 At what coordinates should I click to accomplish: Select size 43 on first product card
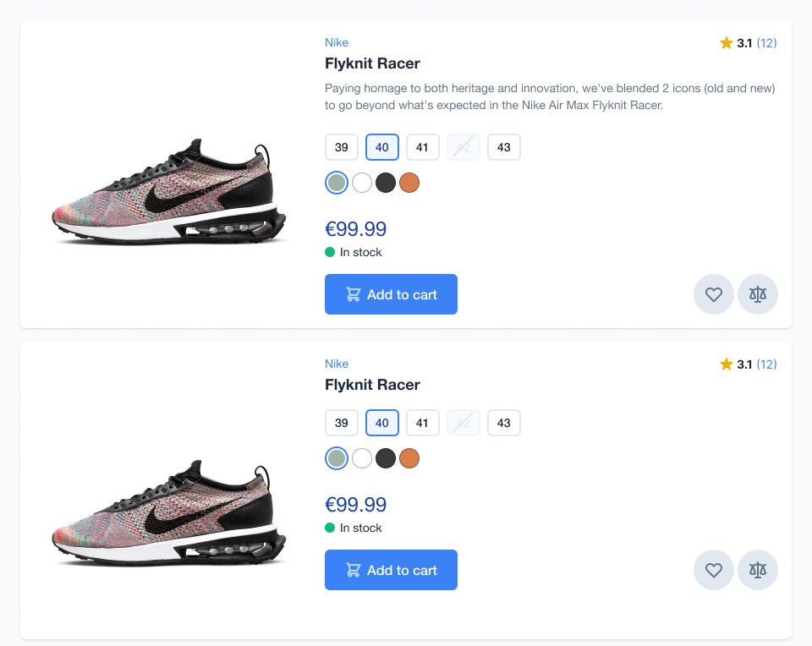(504, 147)
